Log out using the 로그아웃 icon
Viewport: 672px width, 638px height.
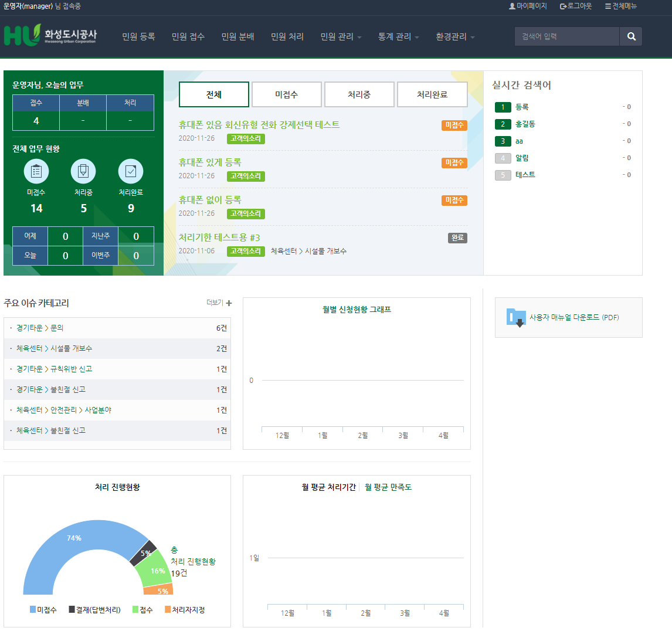564,6
